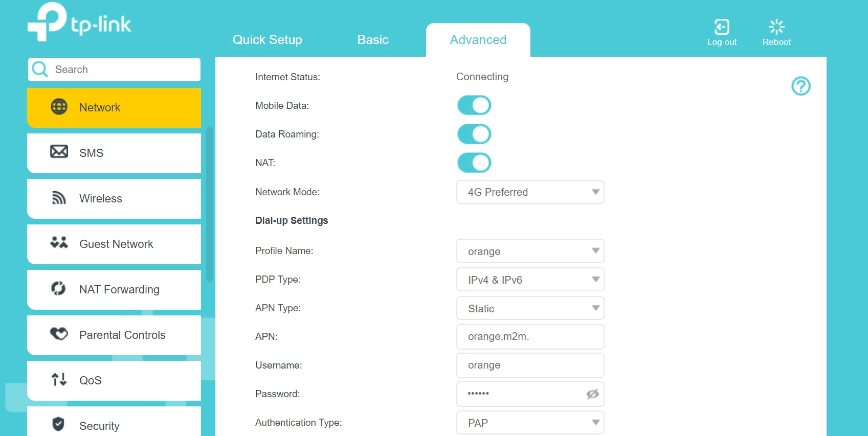
Task: Open the Guest Network menu item
Action: click(114, 244)
